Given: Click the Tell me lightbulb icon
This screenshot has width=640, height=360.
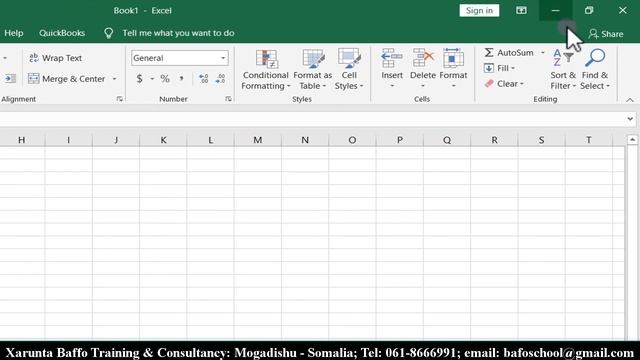Looking at the screenshot, I should coord(109,33).
